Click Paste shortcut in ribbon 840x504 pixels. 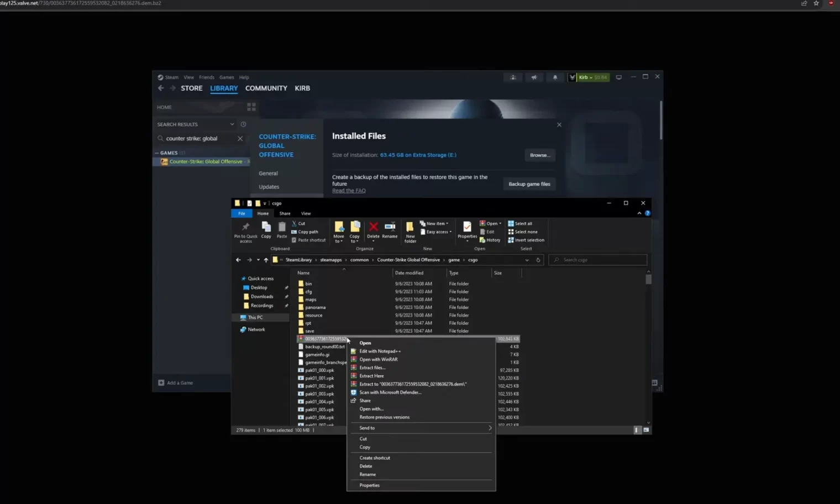click(x=308, y=240)
